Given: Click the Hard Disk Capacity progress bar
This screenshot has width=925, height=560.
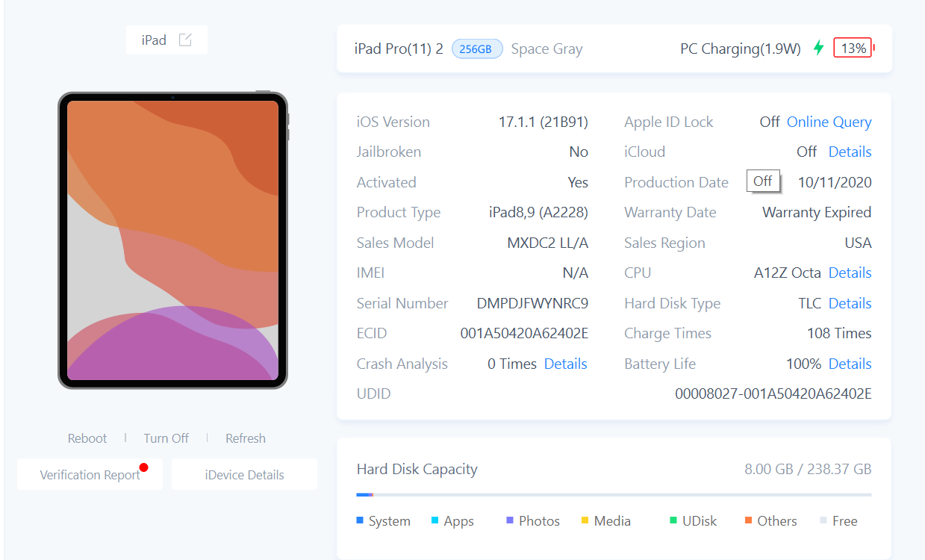Looking at the screenshot, I should tap(612, 494).
